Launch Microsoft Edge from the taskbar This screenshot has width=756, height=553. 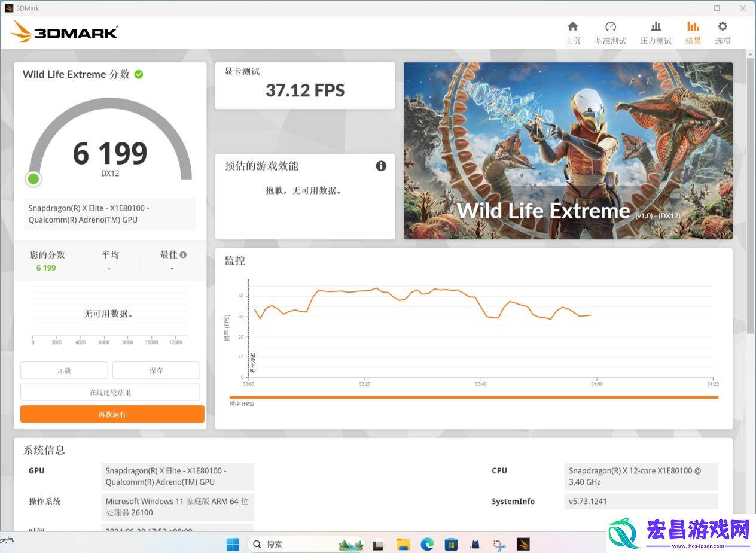tap(427, 545)
